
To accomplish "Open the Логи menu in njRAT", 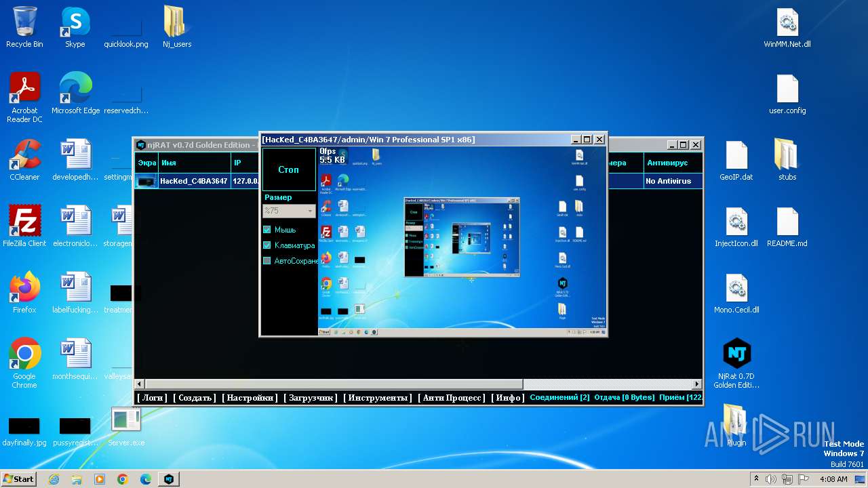I will 153,398.
